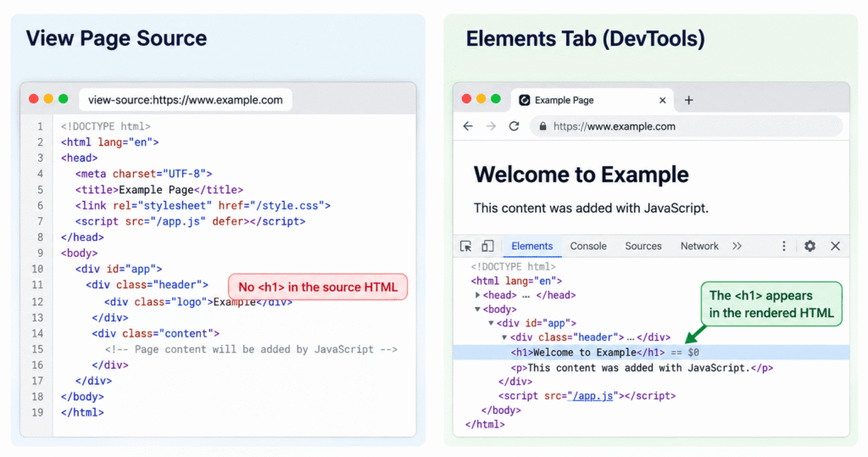Close the Example Page tab
The image size is (868, 457).
pos(663,100)
